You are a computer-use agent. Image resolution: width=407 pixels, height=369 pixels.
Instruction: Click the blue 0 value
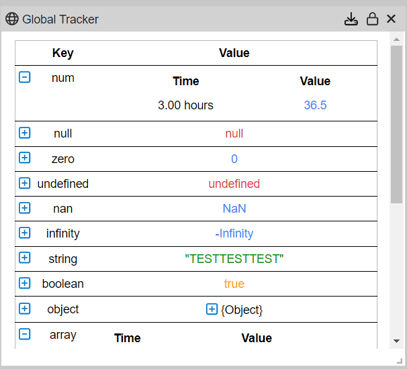pos(234,159)
